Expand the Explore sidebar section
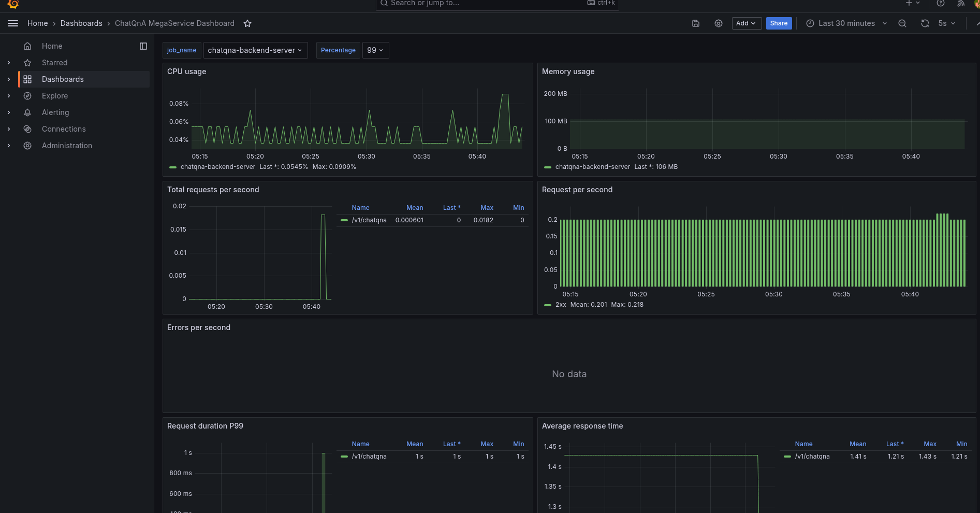This screenshot has height=513, width=980. click(9, 96)
